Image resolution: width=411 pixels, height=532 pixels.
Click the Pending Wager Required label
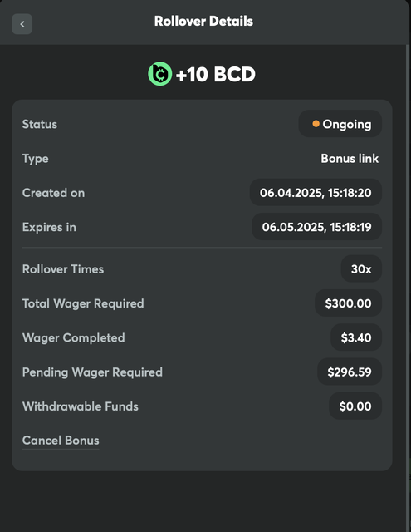pos(92,372)
